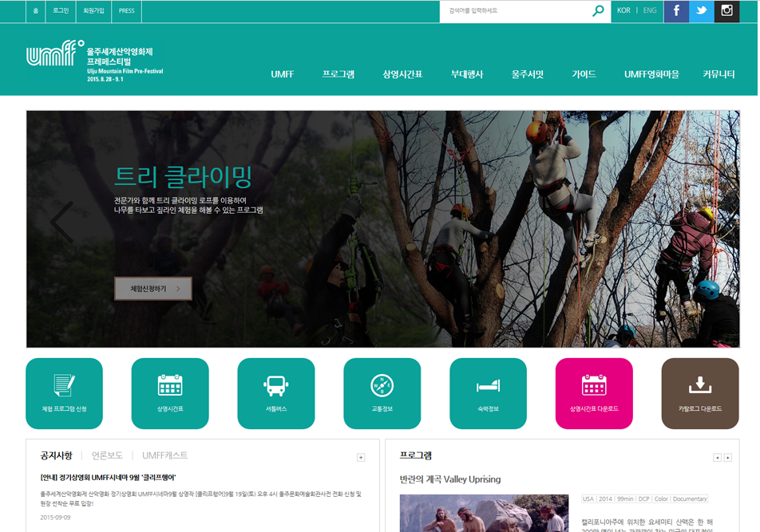760x532 pixels.
Task: Open 숙박정보 bed icon tile
Action: pyautogui.click(x=488, y=393)
